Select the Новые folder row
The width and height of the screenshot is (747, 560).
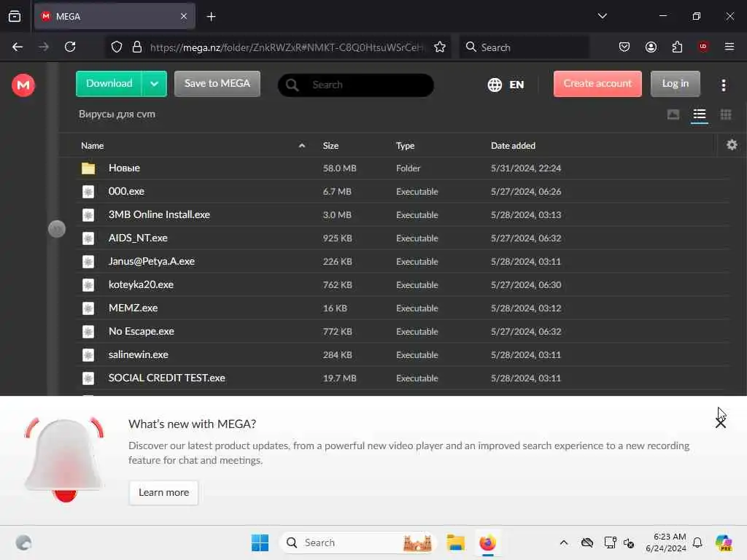point(403,168)
